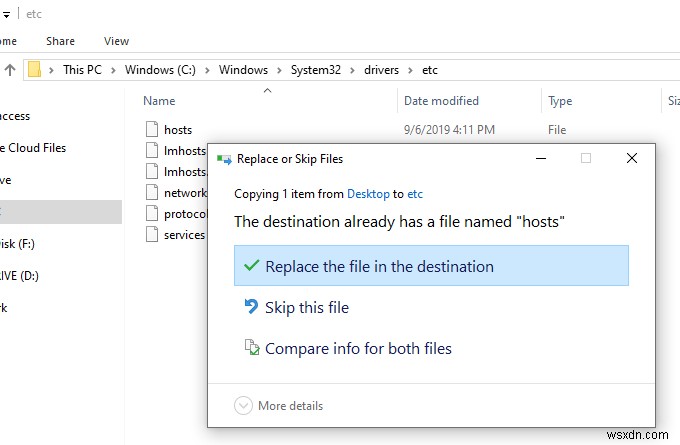
Task: Click More details text
Action: pos(290,406)
